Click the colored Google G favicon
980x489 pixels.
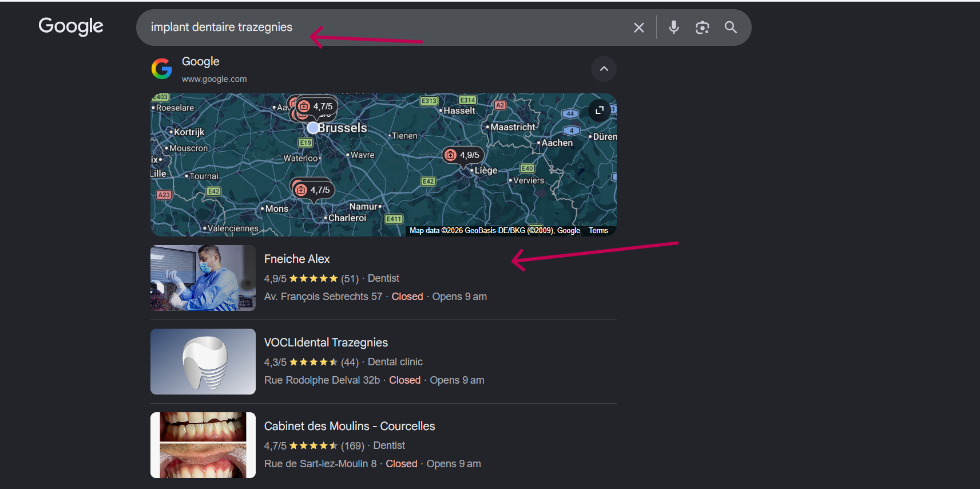pos(162,69)
